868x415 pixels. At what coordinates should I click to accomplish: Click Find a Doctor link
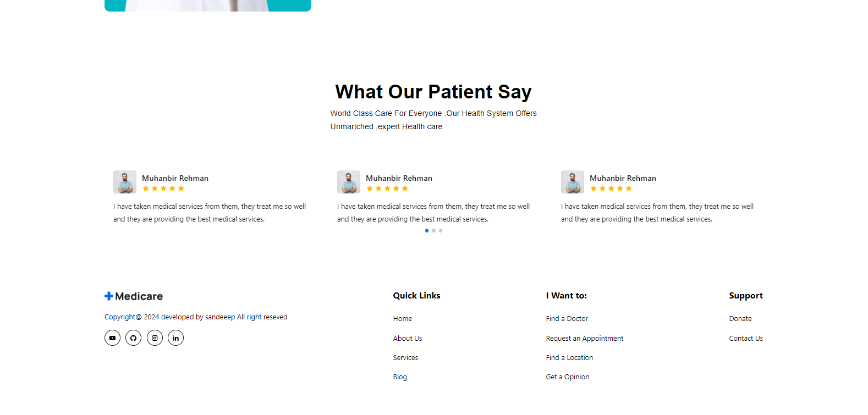567,319
